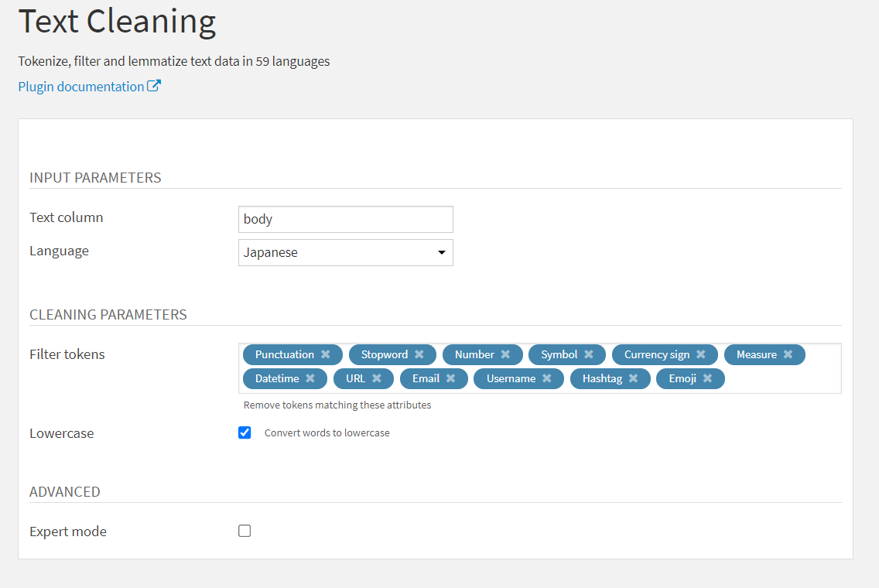
Task: Remove the Currency sign filter tag
Action: coord(701,354)
